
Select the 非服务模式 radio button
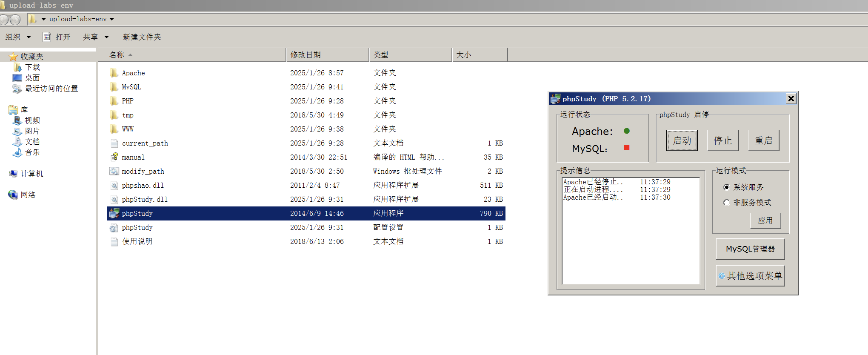click(x=726, y=203)
